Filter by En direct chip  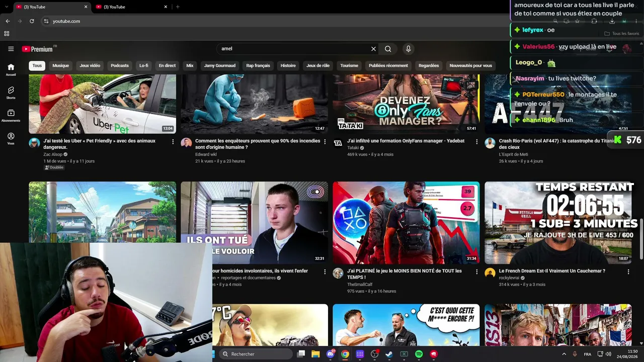[x=167, y=65]
